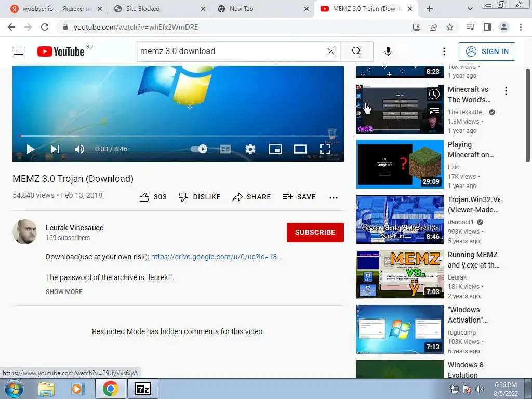Open the media control icon in Chrome toolbar
The width and height of the screenshot is (532, 399).
click(471, 27)
